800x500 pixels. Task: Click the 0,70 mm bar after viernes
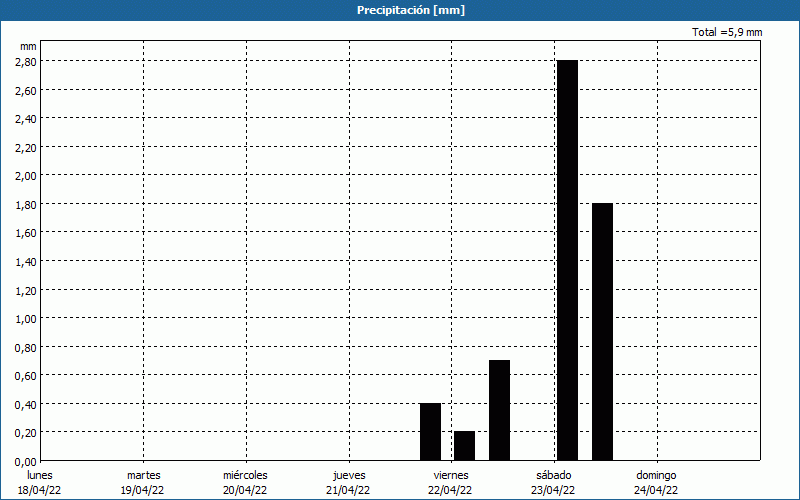pos(499,410)
